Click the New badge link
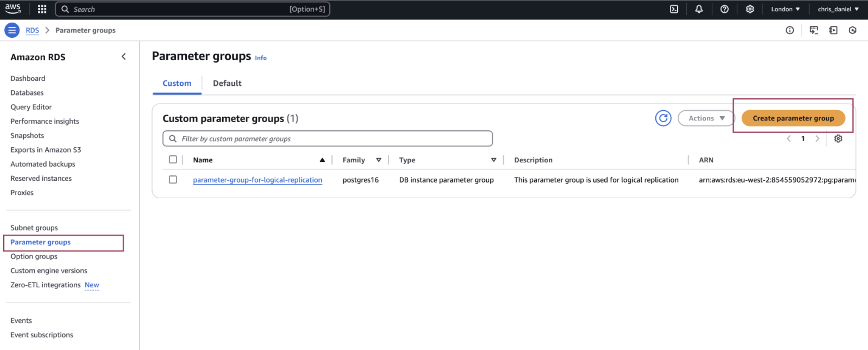 pos(92,285)
